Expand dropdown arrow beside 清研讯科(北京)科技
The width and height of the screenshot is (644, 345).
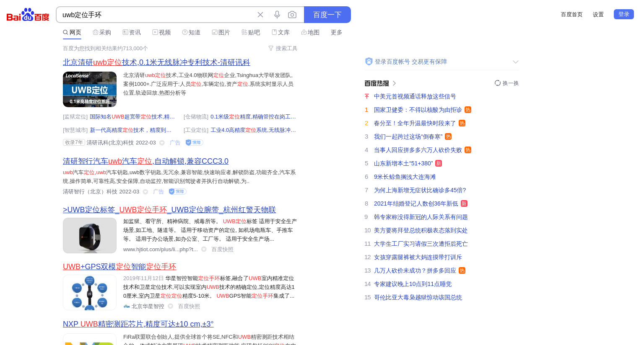(162, 143)
